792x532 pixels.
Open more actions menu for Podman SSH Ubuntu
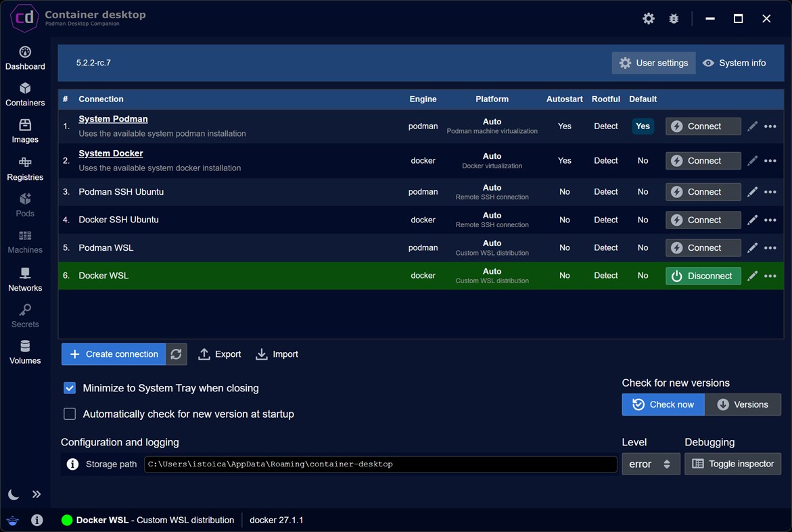[770, 192]
